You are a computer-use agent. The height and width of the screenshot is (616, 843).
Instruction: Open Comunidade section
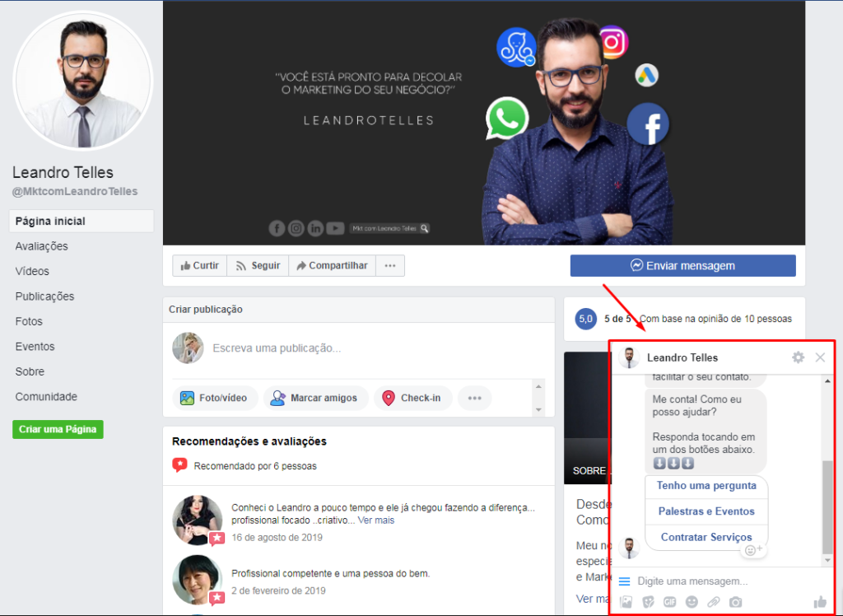tap(46, 396)
